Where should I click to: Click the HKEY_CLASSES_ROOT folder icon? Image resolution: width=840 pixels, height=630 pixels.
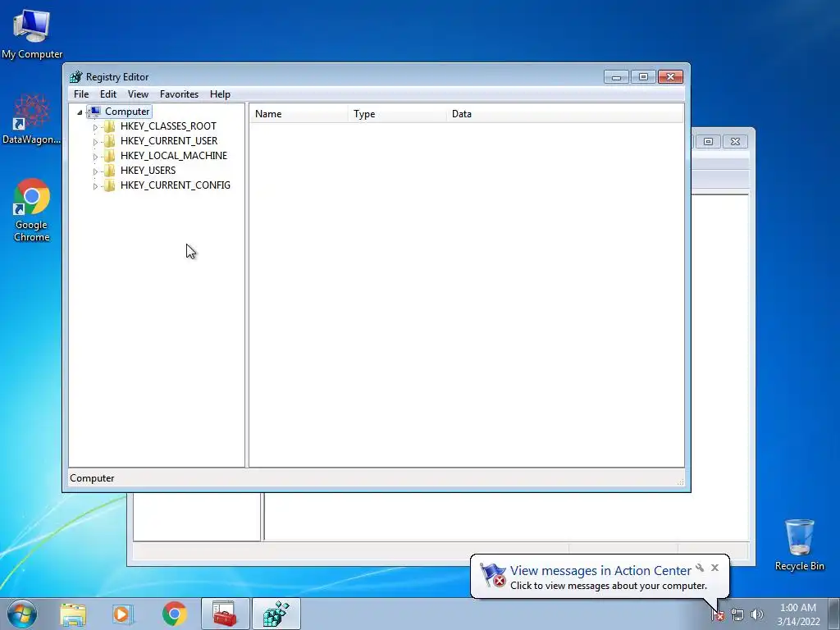(x=109, y=126)
